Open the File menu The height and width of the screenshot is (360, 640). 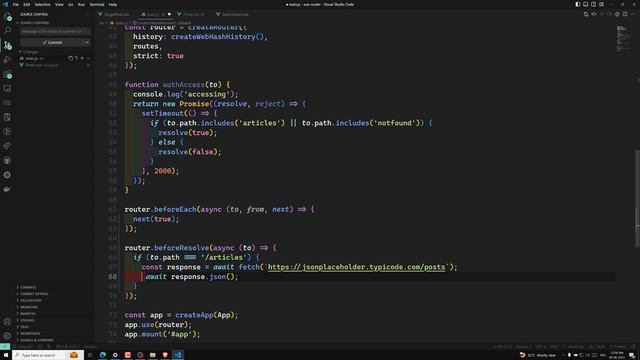point(16,4)
